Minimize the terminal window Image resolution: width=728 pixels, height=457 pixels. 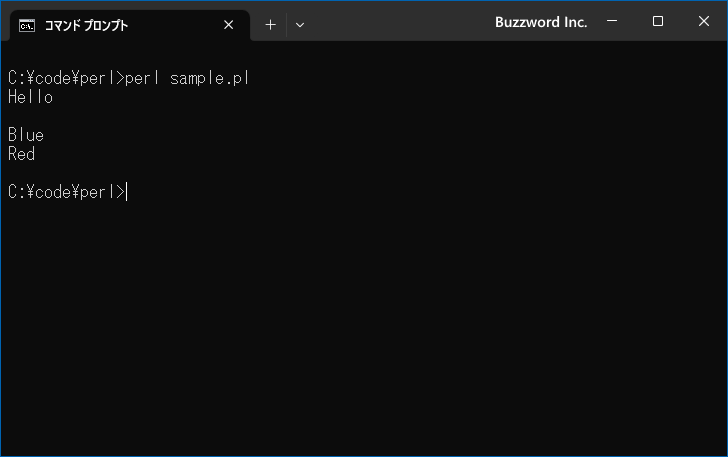coord(612,21)
